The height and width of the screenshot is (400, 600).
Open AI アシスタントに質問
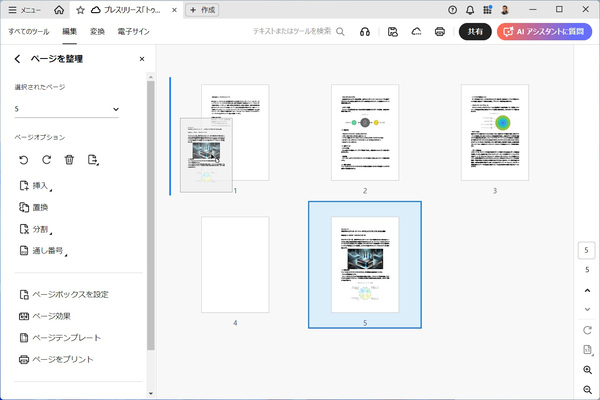point(545,32)
